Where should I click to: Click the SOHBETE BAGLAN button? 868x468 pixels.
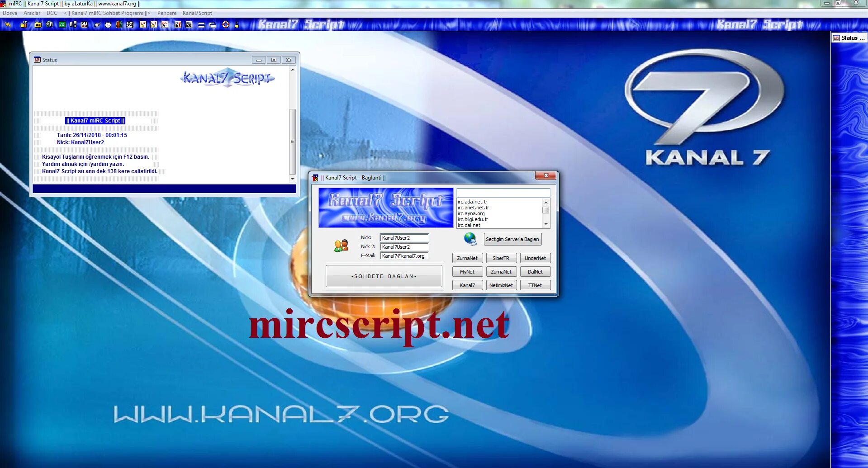tap(384, 276)
